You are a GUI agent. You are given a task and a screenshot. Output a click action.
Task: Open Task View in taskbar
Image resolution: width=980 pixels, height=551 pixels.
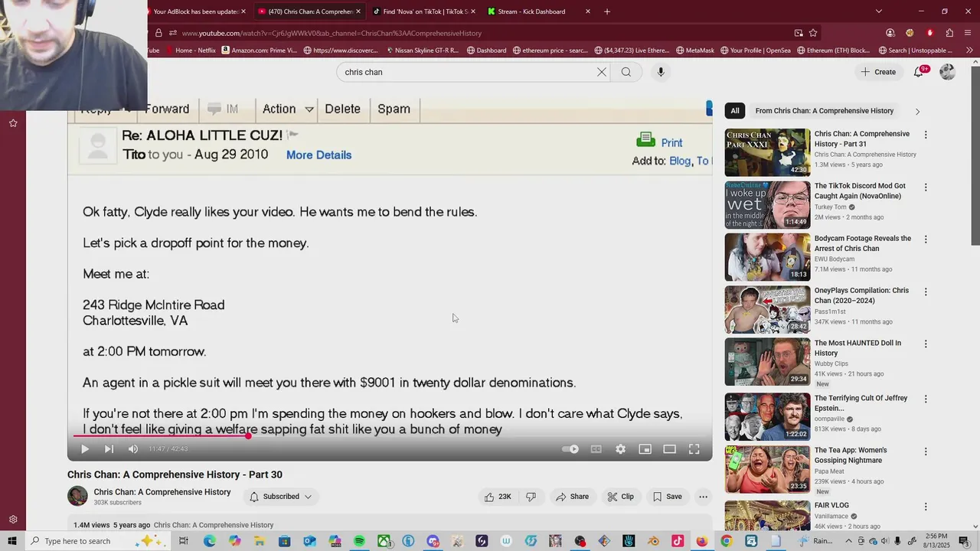point(184,541)
